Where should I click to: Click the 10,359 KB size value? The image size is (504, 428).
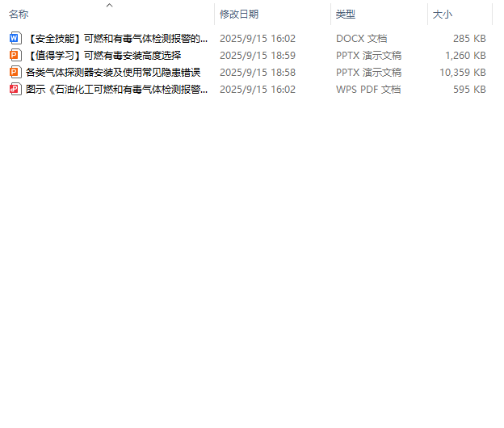(x=462, y=72)
